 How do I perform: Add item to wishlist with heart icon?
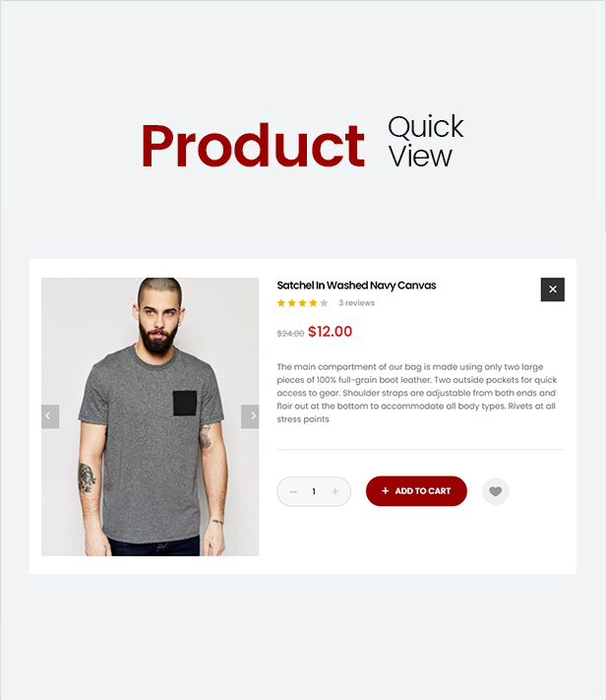496,491
